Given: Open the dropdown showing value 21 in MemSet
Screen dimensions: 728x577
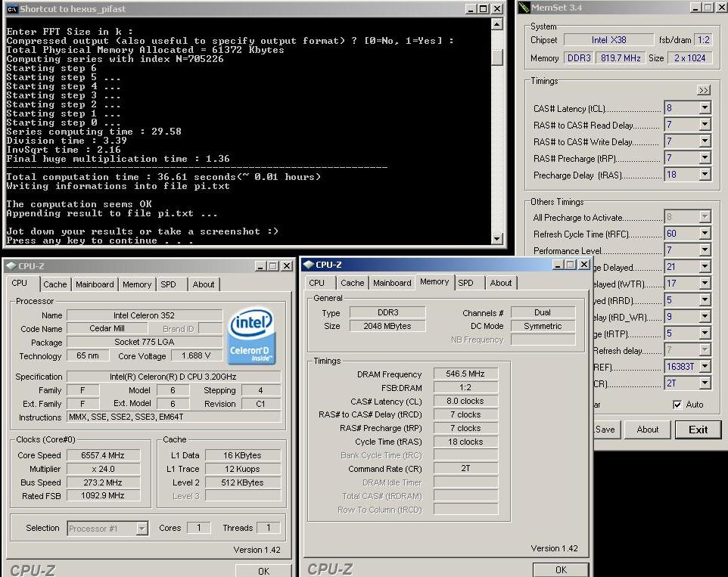Looking at the screenshot, I should click(705, 267).
